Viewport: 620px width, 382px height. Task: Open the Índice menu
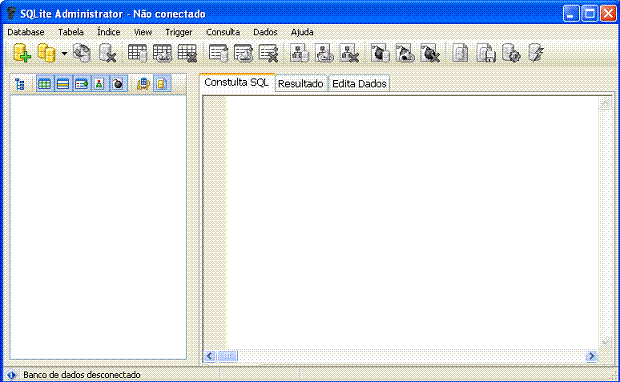(x=109, y=32)
